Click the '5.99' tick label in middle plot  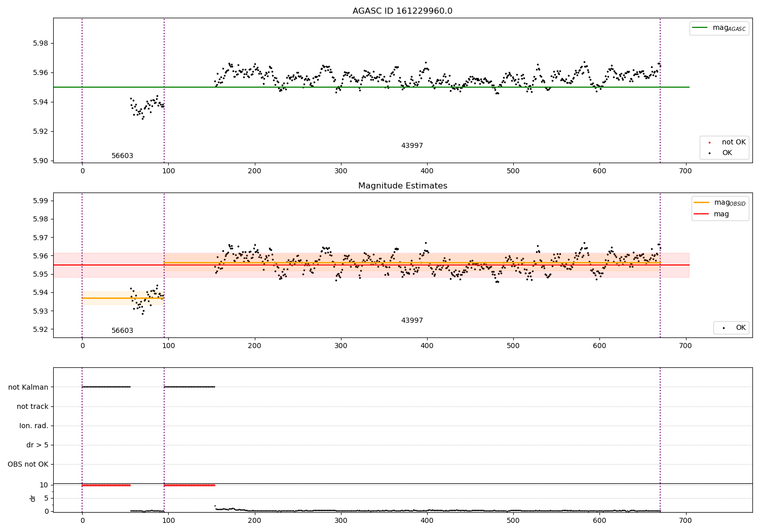coord(40,201)
